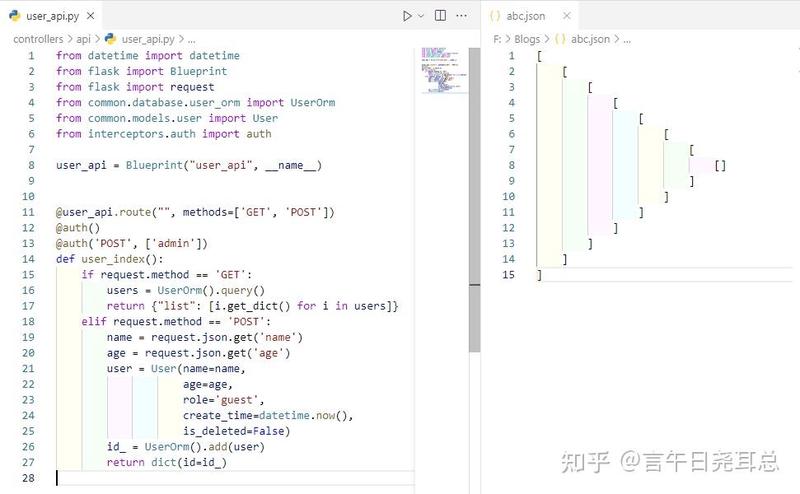The height and width of the screenshot is (494, 800).
Task: Open controllers breadcrumb
Action: click(38, 39)
